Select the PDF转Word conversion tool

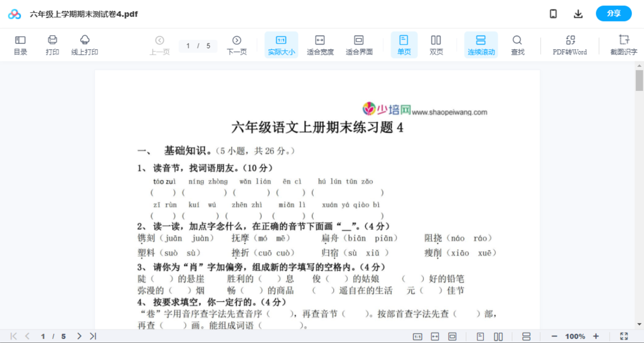pos(569,45)
